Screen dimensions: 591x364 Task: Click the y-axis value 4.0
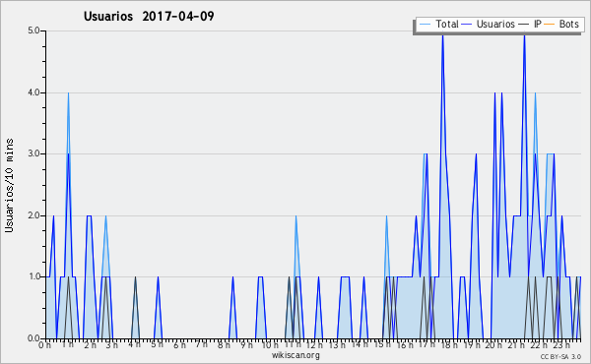tap(33, 92)
